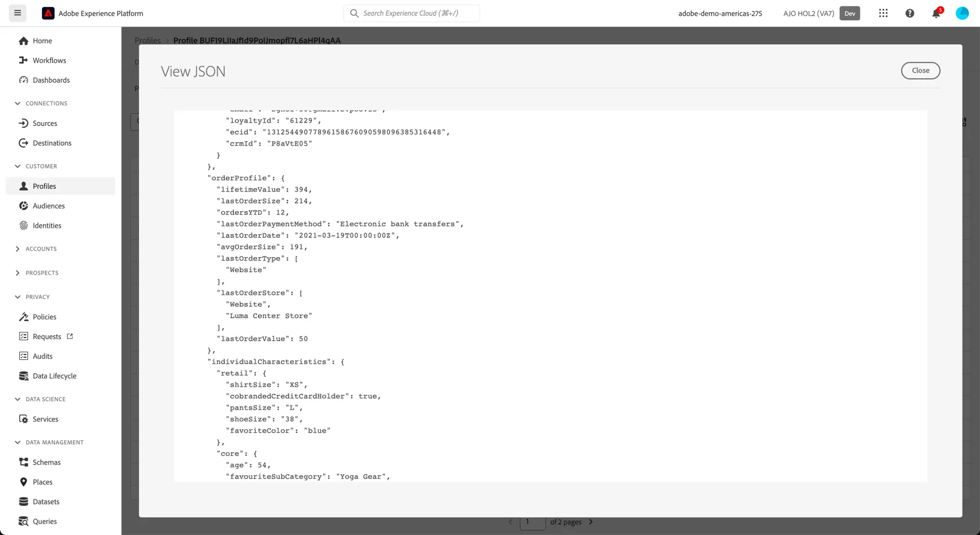Go to next page arrow

[x=591, y=522]
